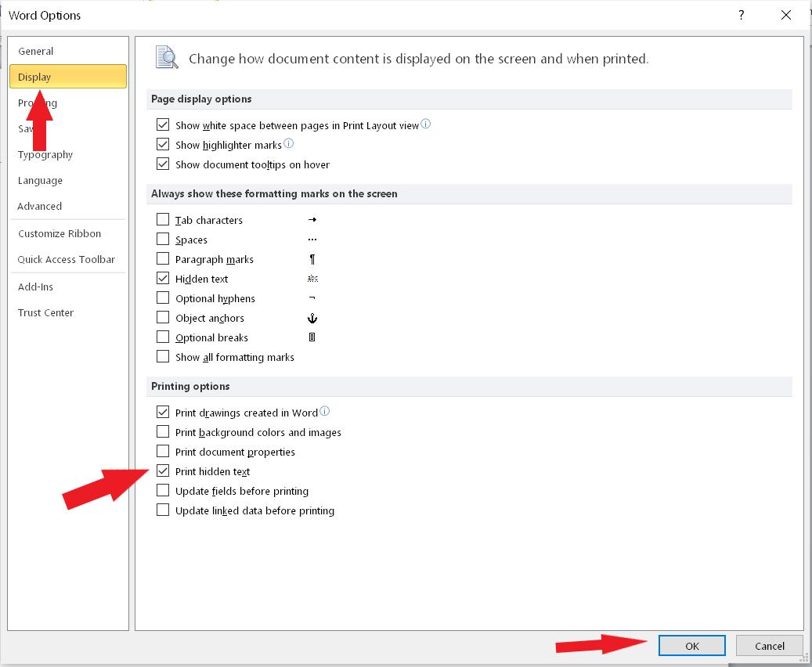Open Quick Access Toolbar settings

(x=68, y=259)
